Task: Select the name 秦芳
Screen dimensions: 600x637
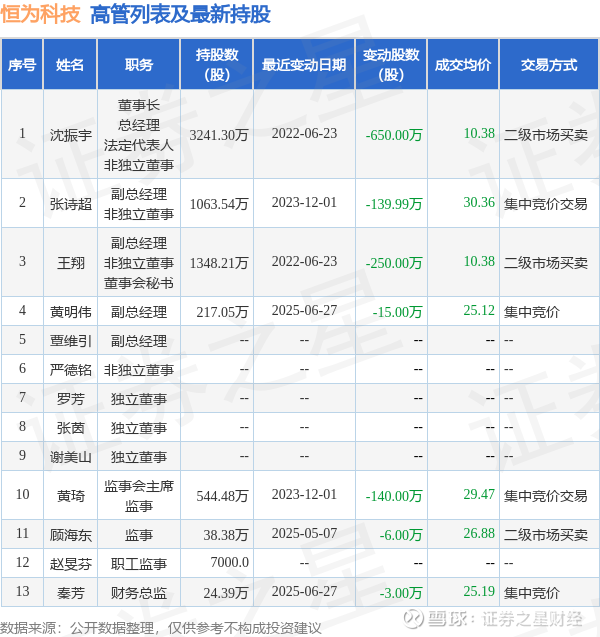Action: click(x=71, y=593)
